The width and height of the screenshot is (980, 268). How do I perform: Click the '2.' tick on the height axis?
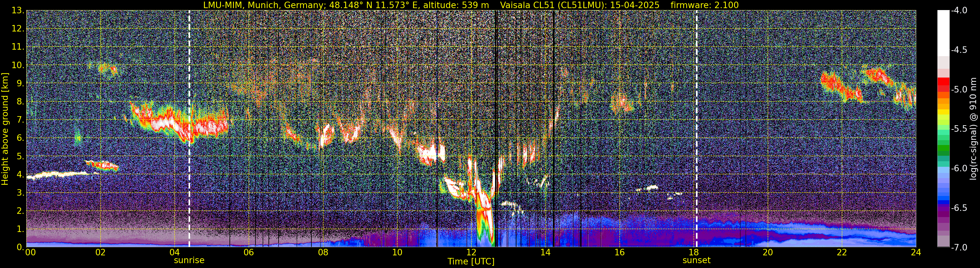coord(20,211)
